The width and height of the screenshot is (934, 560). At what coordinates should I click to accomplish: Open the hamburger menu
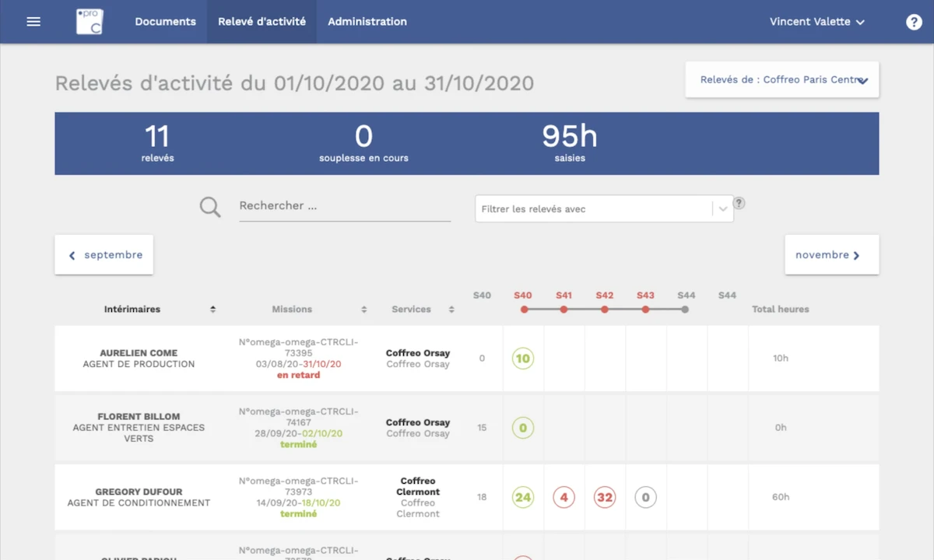tap(33, 22)
